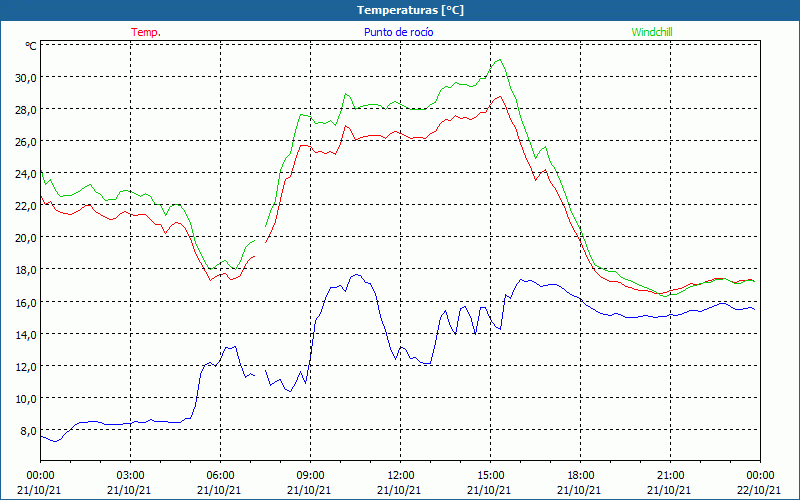
Task: Click the 06:00 time axis label
Action: 220,476
